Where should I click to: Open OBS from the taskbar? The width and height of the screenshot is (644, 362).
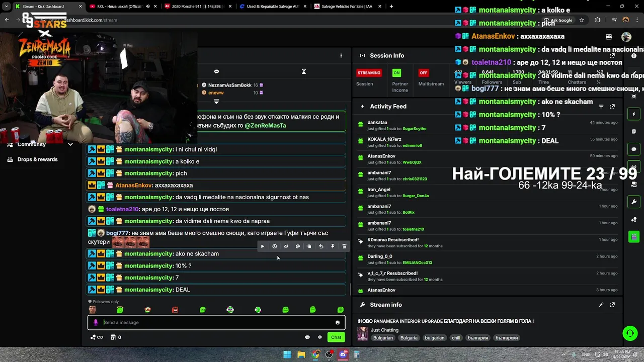pos(329,355)
